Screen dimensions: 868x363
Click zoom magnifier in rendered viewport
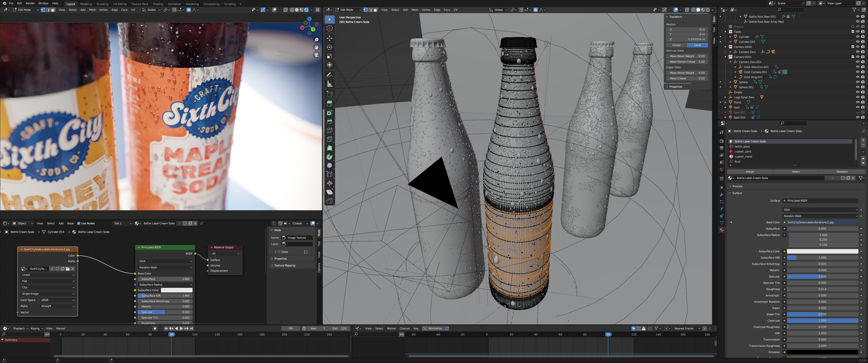pyautogui.click(x=316, y=40)
